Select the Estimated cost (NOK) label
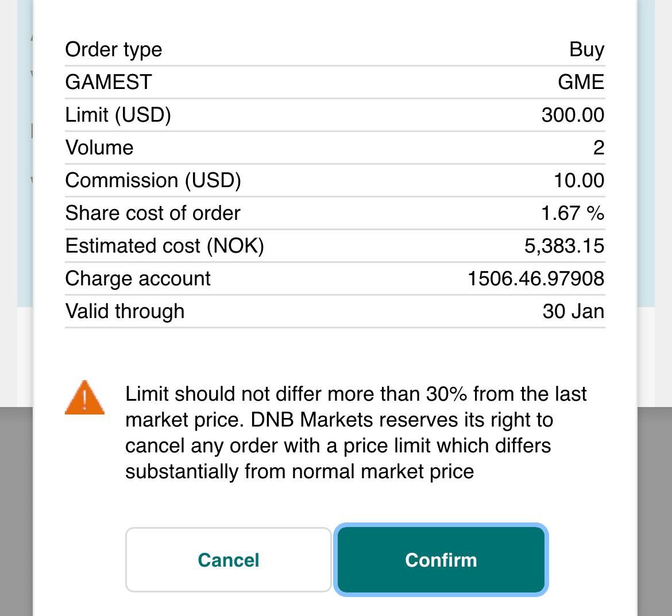 tap(165, 246)
